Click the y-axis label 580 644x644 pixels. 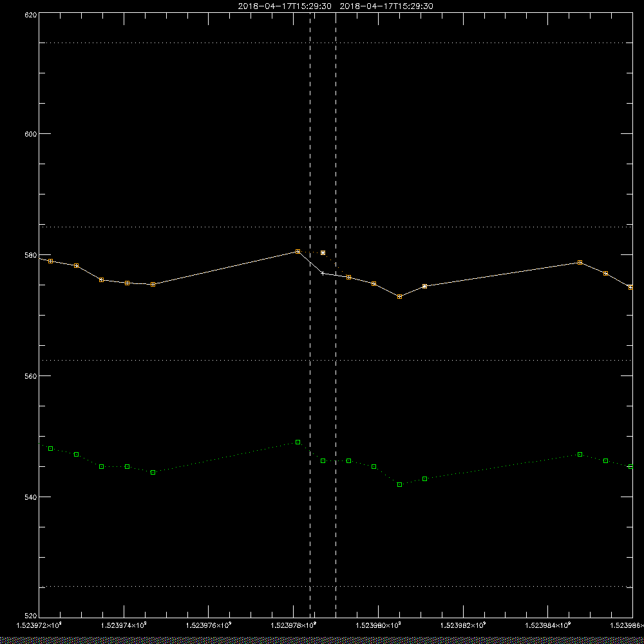click(x=32, y=255)
